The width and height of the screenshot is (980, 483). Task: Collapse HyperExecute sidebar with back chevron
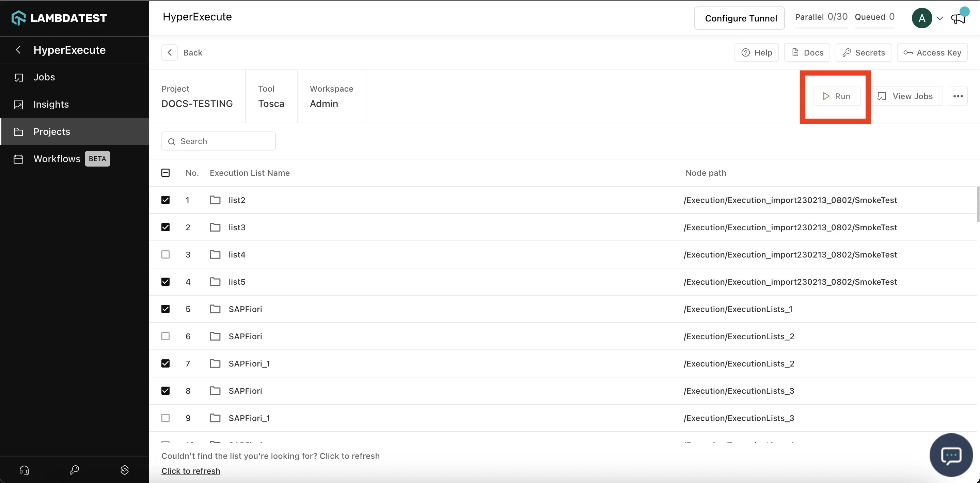coord(18,50)
